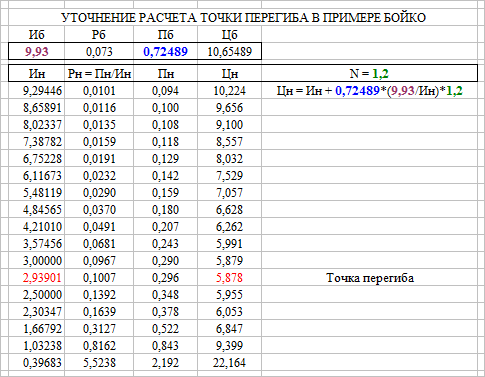The height and width of the screenshot is (377, 485).
Task: Select the title cell about Бойко example
Action: [x=243, y=17]
